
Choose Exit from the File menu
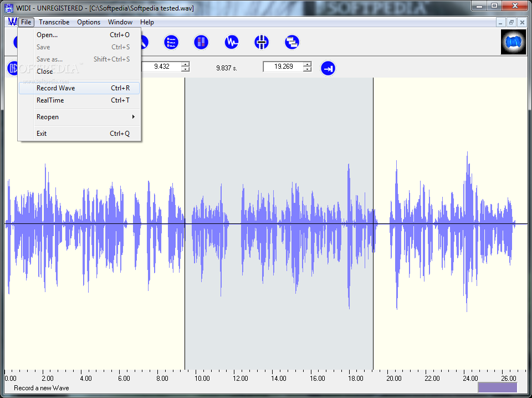(79, 134)
